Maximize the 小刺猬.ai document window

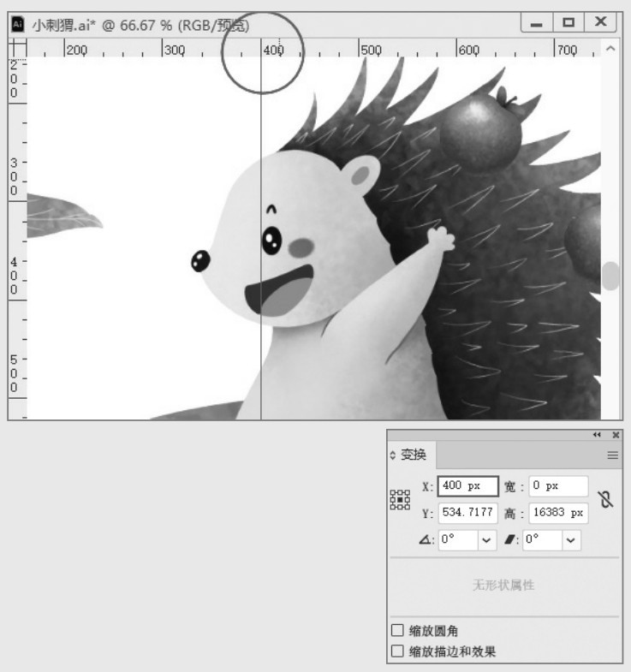(x=568, y=24)
